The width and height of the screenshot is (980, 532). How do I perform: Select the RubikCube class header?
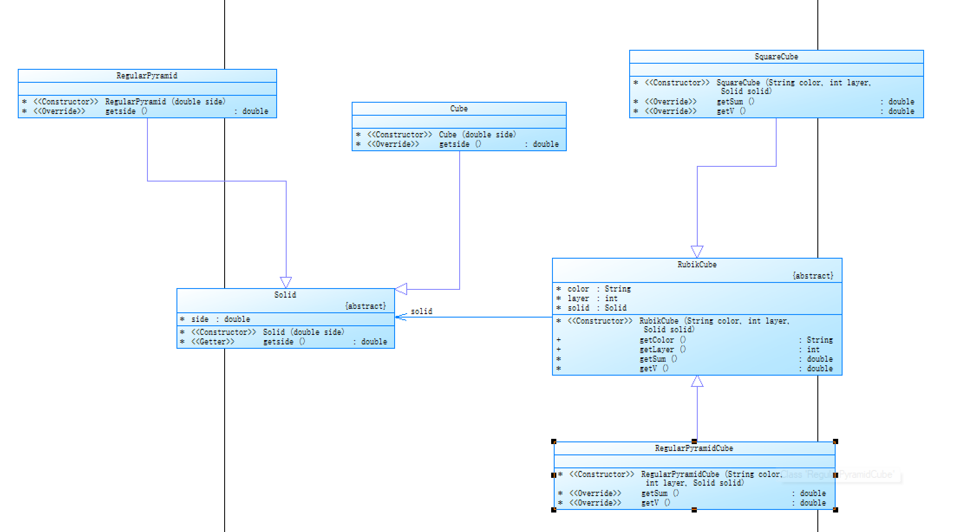pos(697,265)
